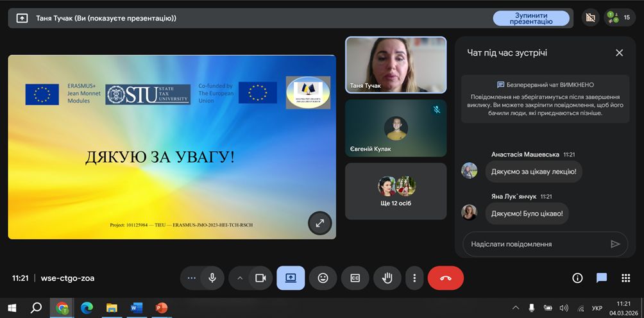Click Зупинити презентацію button
This screenshot has height=318, width=644.
(x=530, y=18)
